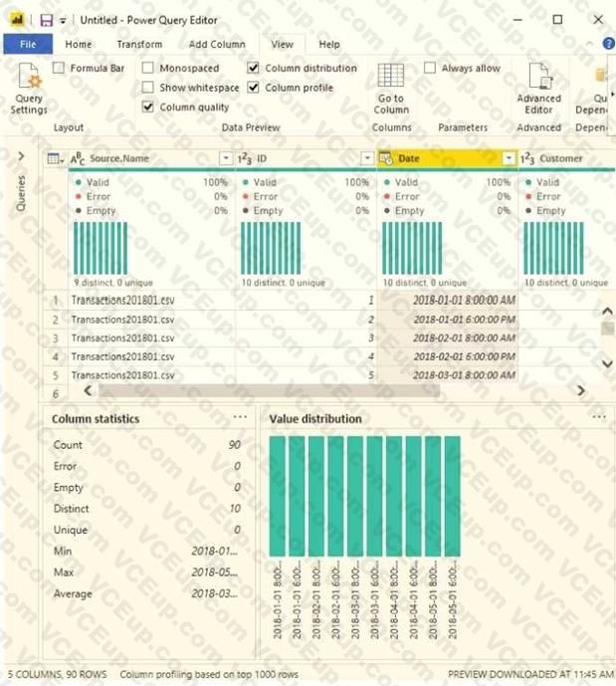The image size is (616, 686).
Task: Click the horizontal scrollbar thumb
Action: [x=269, y=390]
